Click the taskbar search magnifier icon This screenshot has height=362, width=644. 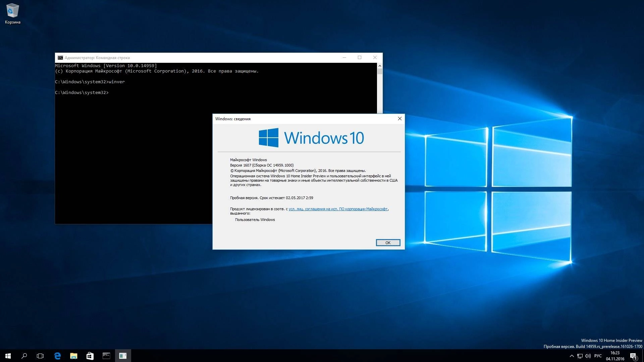tap(24, 356)
